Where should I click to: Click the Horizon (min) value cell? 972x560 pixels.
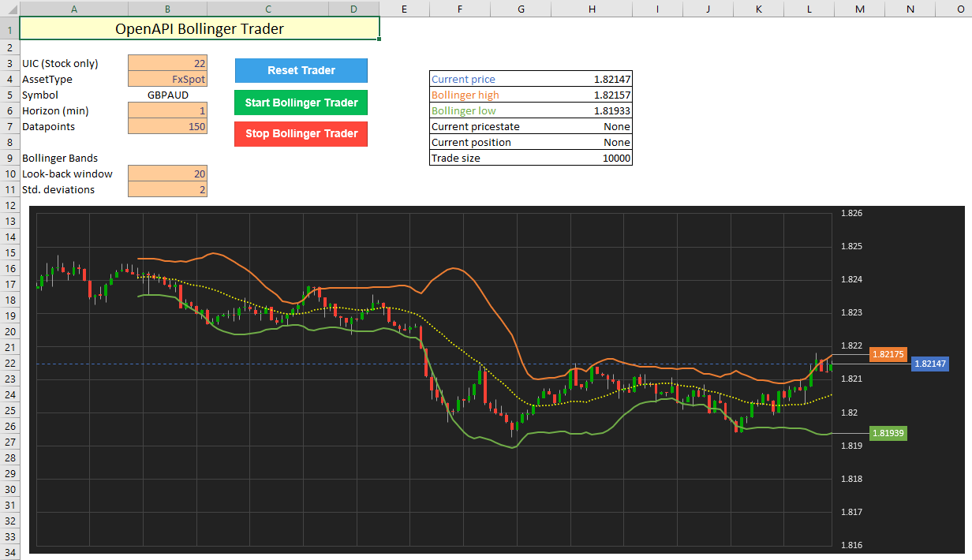167,110
